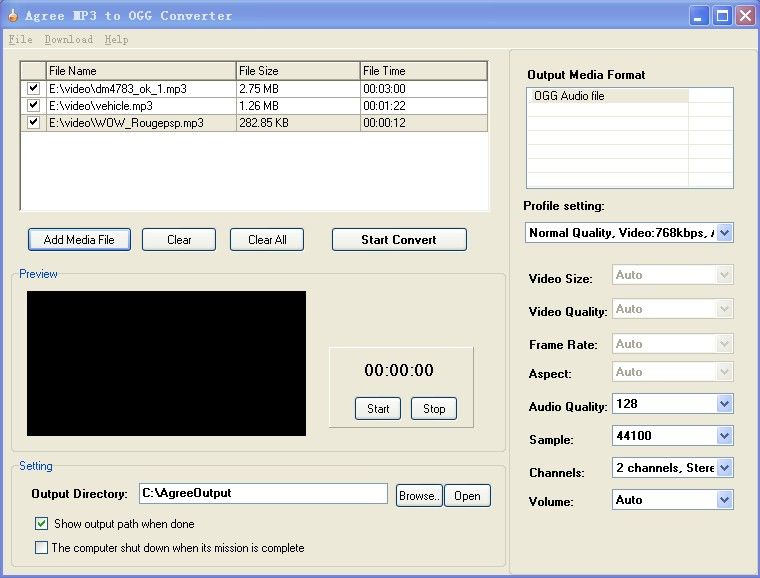Toggle Show output path when done

click(41, 524)
